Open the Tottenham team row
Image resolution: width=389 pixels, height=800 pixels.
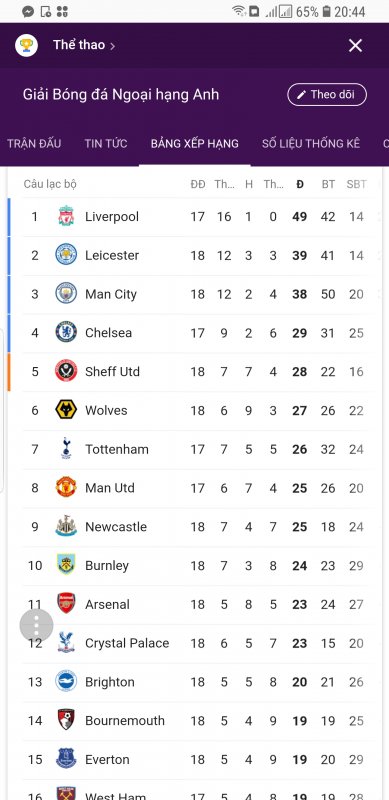tap(194, 449)
